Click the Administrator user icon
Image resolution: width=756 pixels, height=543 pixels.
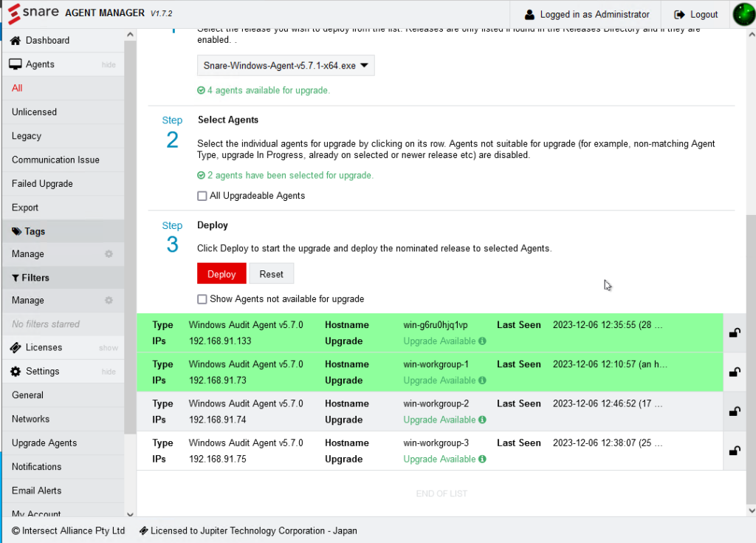529,15
